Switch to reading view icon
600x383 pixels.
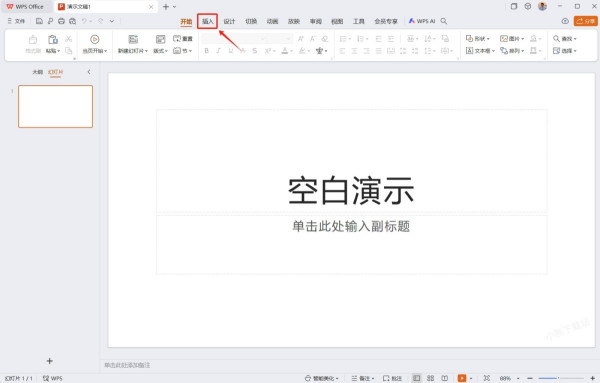coord(444,378)
